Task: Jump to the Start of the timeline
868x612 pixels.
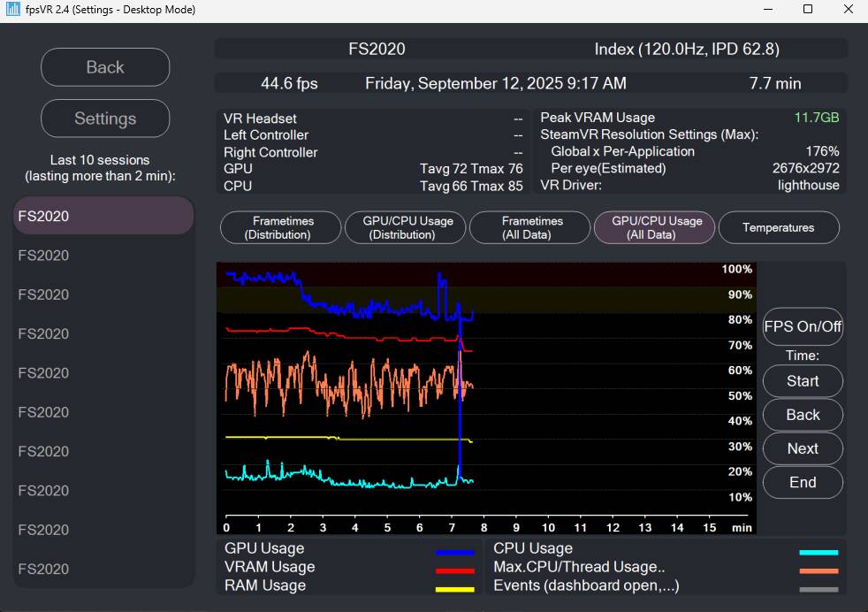Action: [803, 381]
